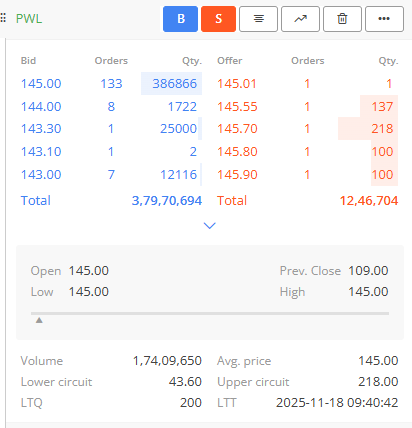The image size is (412, 428).
Task: Select offer price 145.90
Action: [x=237, y=175]
